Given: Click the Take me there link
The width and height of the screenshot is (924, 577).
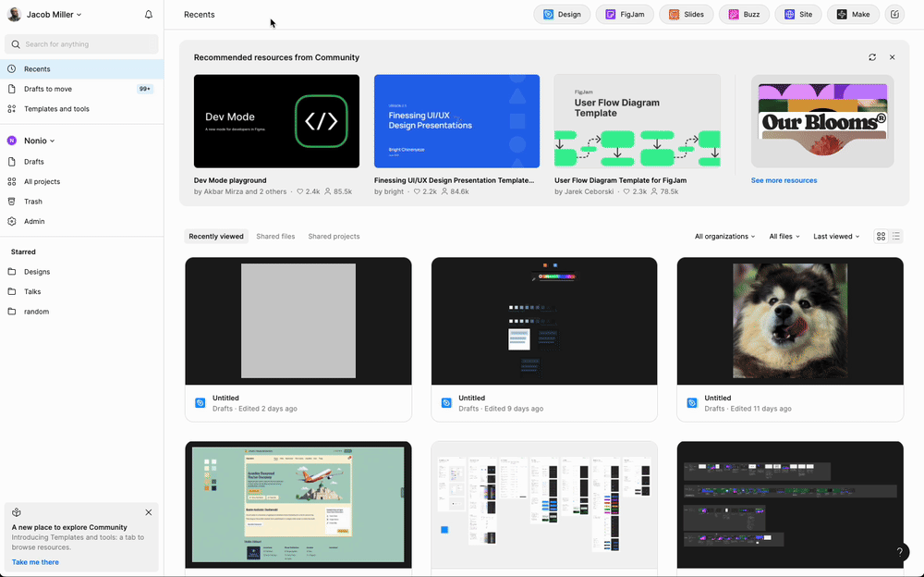Looking at the screenshot, I should (x=35, y=562).
